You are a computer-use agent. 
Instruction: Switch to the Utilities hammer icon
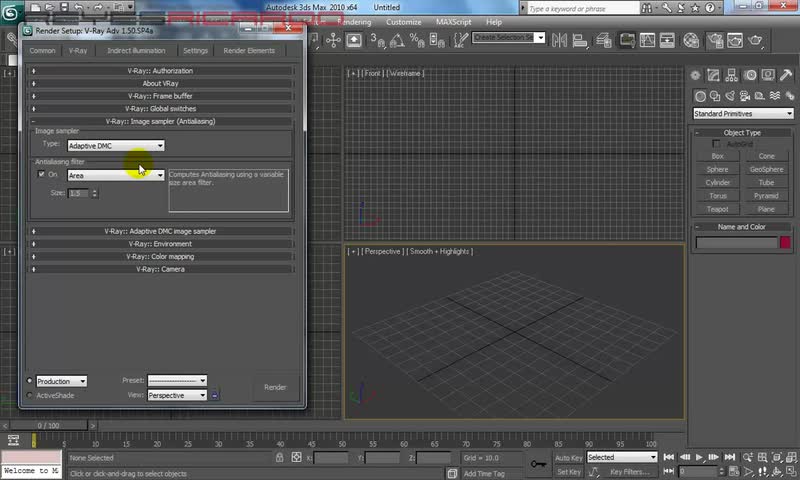[x=786, y=75]
